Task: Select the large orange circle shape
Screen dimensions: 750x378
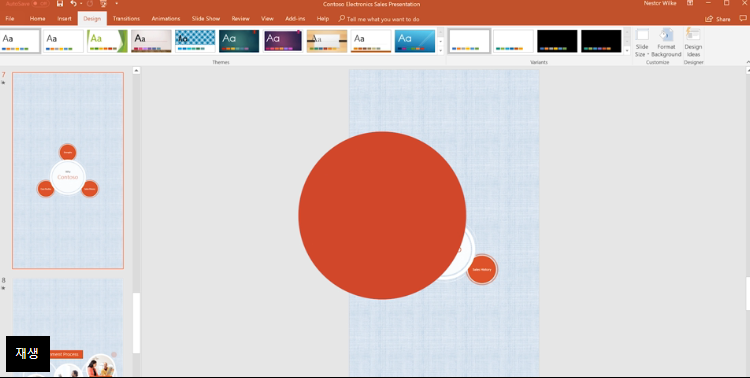Action: coord(382,215)
